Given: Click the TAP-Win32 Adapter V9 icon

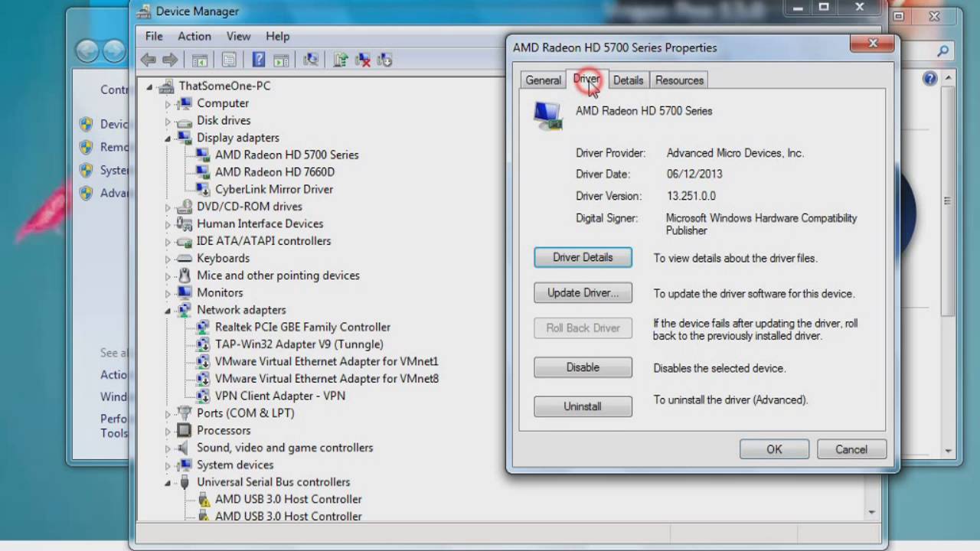Looking at the screenshot, I should (x=203, y=344).
